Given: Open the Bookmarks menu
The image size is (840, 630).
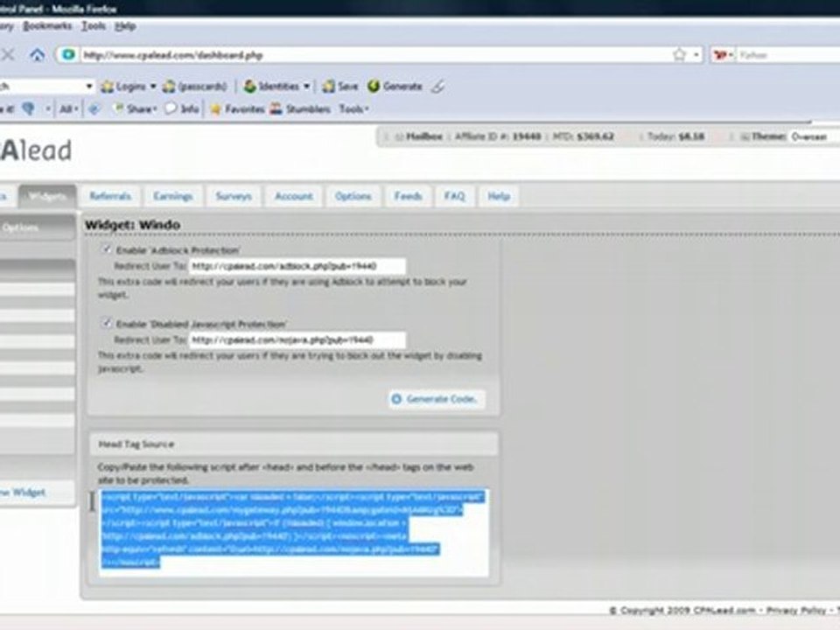Looking at the screenshot, I should (x=47, y=25).
